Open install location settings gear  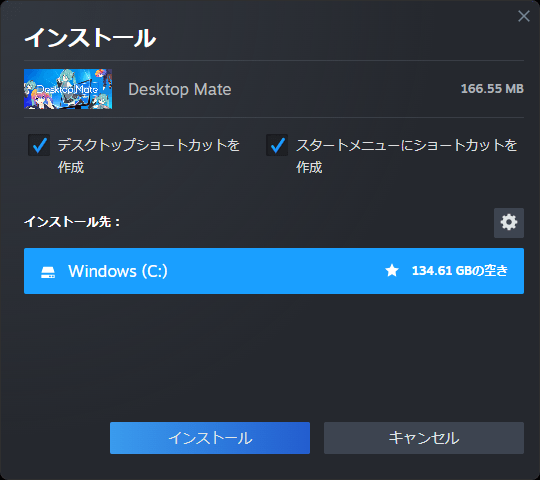point(509,223)
